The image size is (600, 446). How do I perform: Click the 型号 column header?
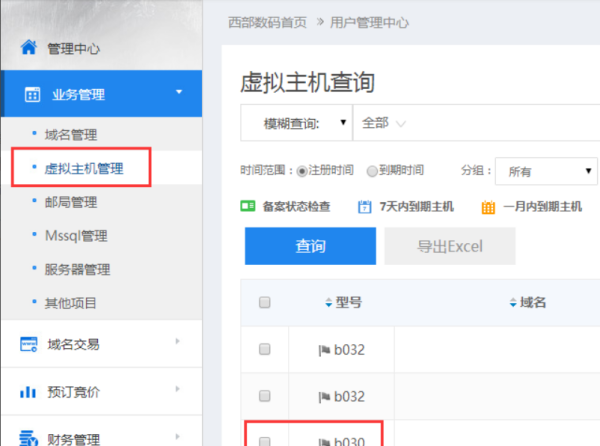coord(349,303)
